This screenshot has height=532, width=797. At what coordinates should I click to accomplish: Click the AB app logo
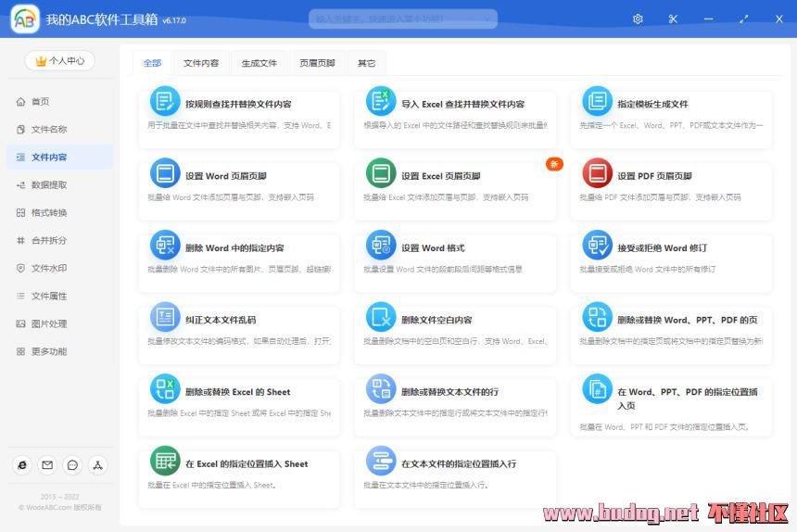(25, 19)
